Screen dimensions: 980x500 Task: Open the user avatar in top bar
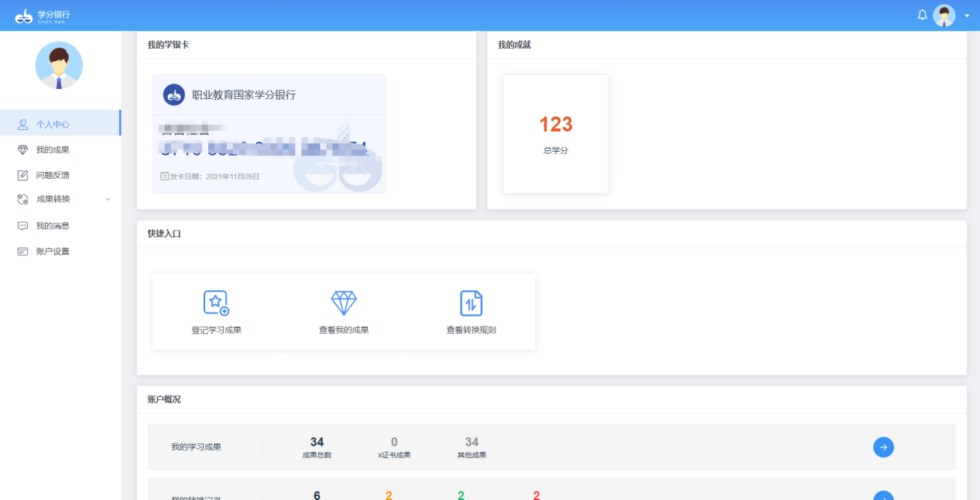(944, 15)
